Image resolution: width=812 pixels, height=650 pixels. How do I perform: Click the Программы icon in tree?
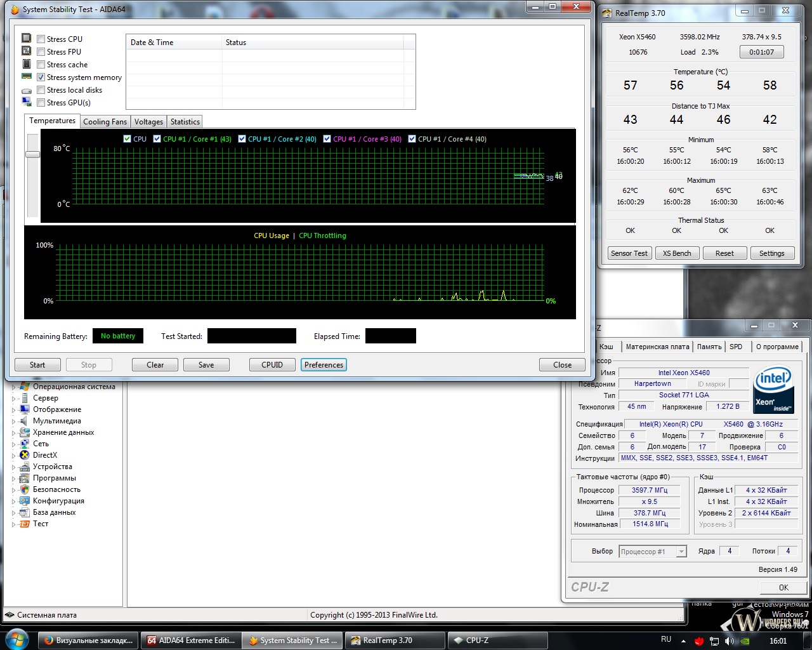tap(25, 478)
